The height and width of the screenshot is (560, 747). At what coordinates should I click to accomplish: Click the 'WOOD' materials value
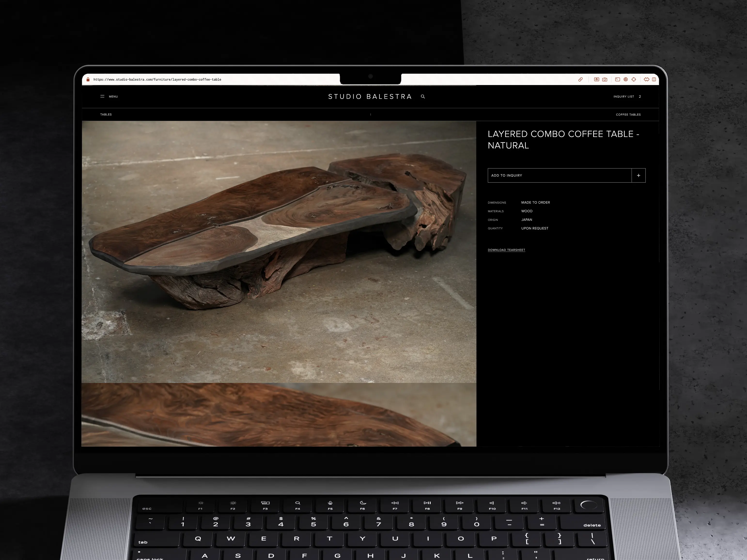pyautogui.click(x=527, y=211)
